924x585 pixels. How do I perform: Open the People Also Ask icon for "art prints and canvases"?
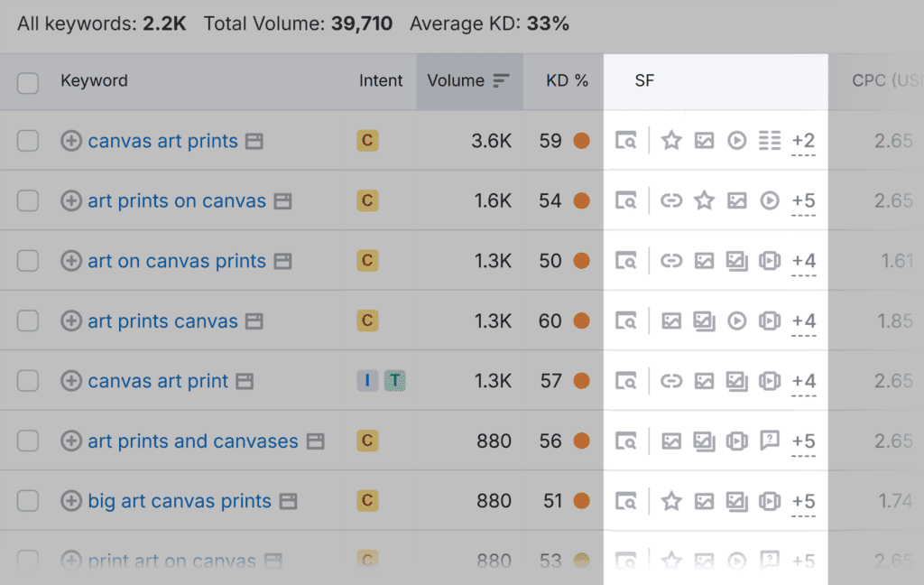(x=770, y=441)
